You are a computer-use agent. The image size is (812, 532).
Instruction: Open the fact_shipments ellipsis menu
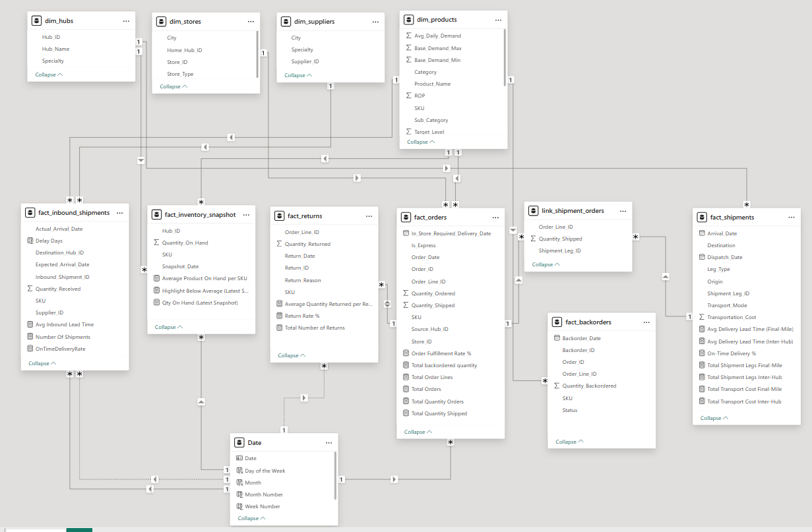pos(790,217)
